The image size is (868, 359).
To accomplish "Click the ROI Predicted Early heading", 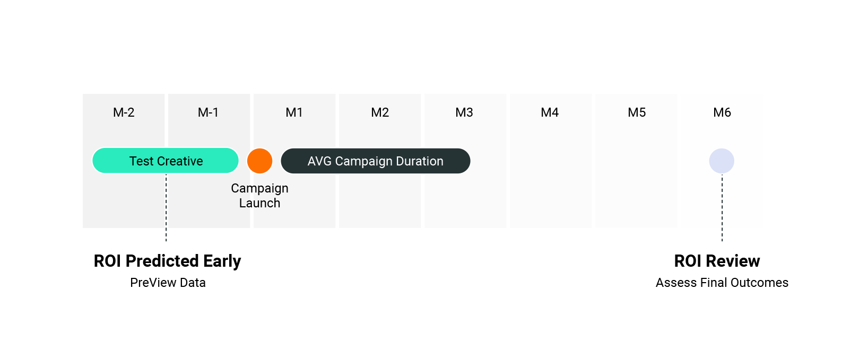I will pyautogui.click(x=167, y=261).
